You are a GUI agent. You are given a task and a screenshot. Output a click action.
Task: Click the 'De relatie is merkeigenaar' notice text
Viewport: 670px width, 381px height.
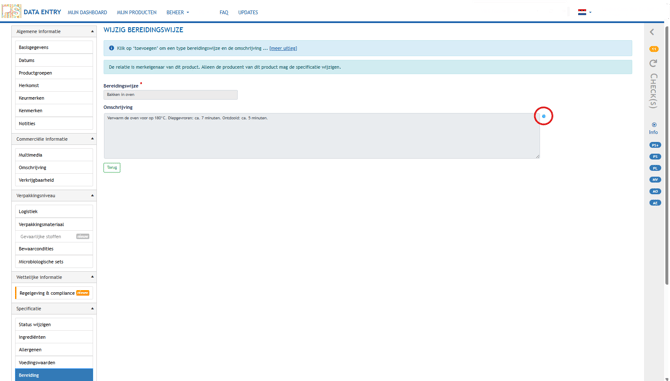point(225,67)
